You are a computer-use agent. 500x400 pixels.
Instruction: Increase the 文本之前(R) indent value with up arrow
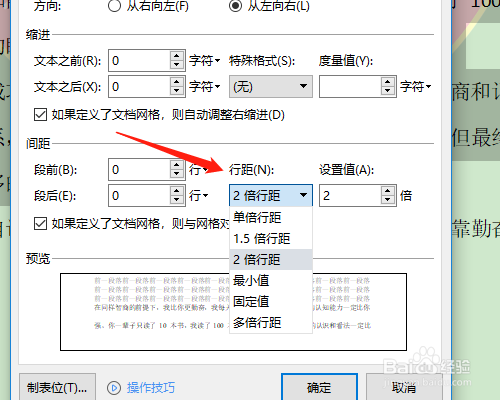coord(177,55)
